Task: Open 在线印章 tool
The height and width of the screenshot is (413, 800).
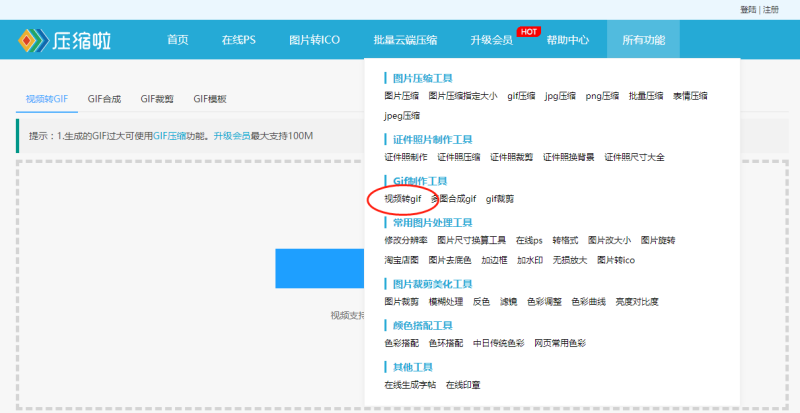Action: point(463,385)
